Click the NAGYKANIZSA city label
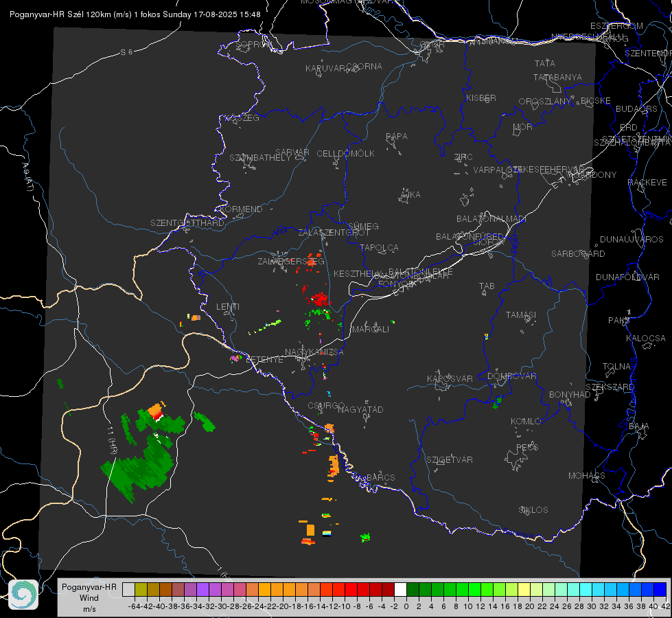The image size is (672, 618). click(x=314, y=352)
